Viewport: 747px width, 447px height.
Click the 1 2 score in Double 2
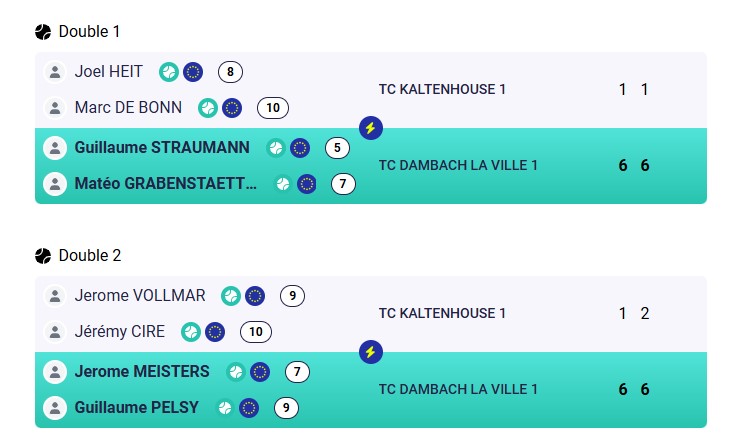[x=634, y=313]
